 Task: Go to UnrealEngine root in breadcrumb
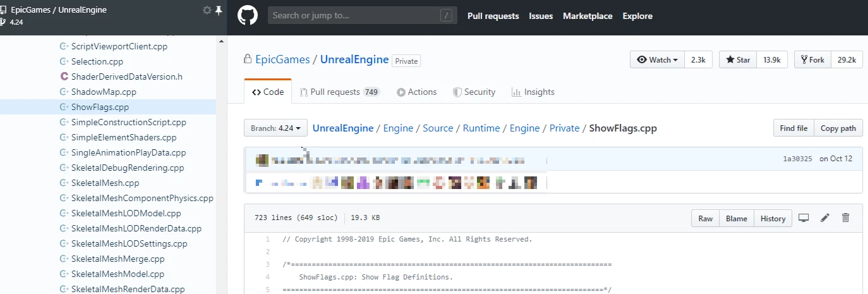[343, 128]
